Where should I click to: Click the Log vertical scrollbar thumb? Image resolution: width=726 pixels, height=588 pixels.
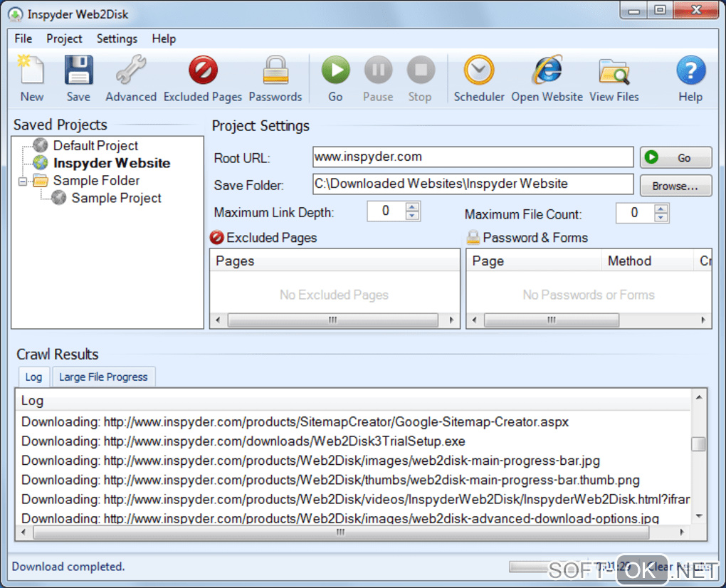pyautogui.click(x=699, y=443)
